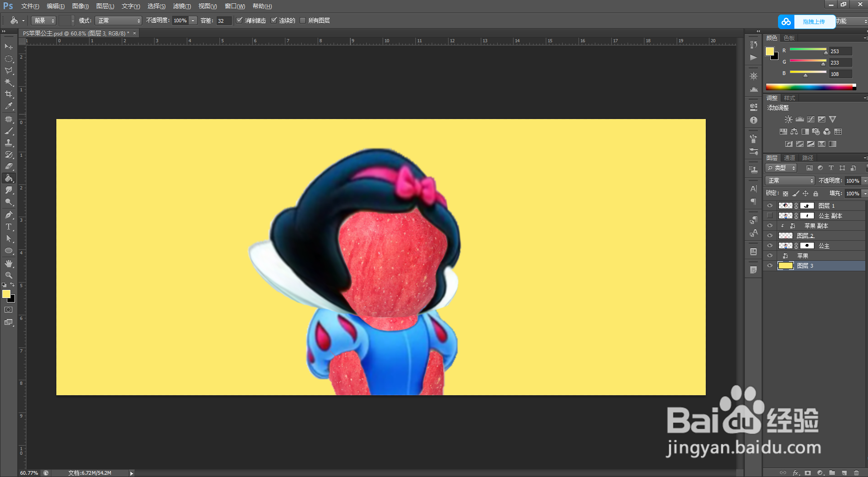
Task: Select the Elliptical Marquee tool
Action: [9, 59]
